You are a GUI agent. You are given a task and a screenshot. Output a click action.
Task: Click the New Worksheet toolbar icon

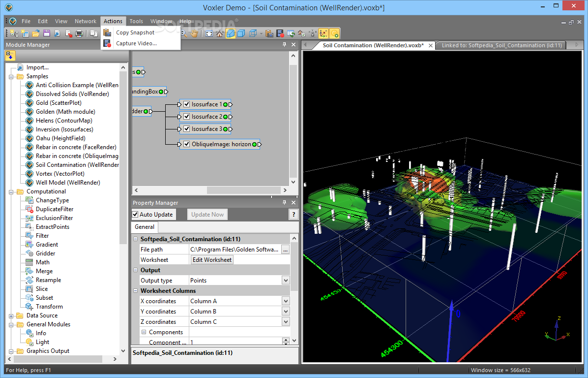pos(25,33)
